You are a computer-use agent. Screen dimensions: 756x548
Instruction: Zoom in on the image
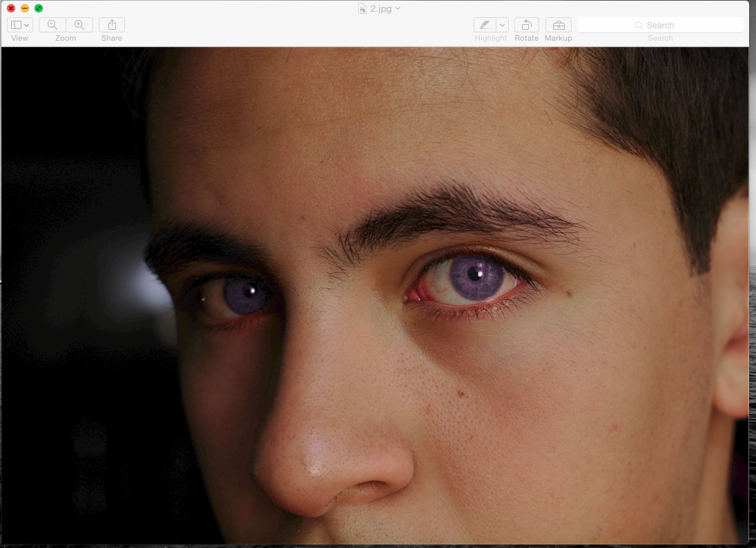[79, 25]
